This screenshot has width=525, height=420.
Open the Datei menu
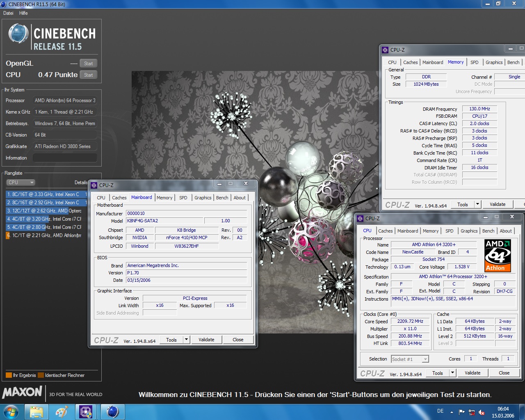pyautogui.click(x=8, y=13)
